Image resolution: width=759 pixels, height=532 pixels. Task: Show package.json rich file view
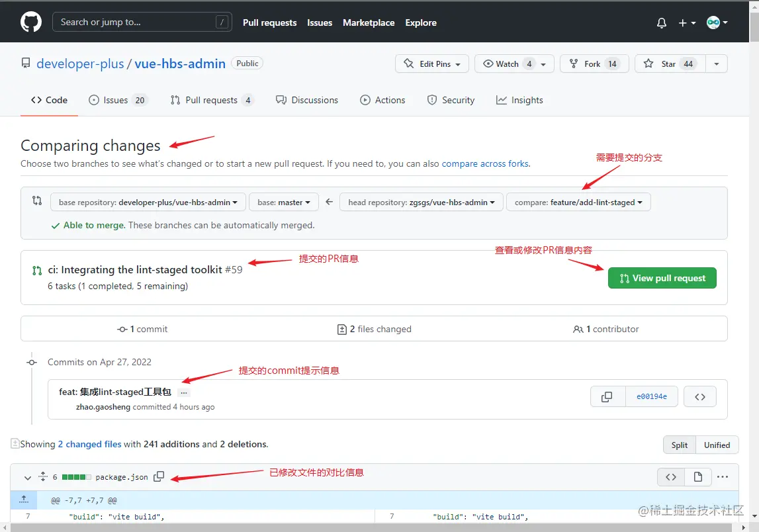tap(697, 477)
